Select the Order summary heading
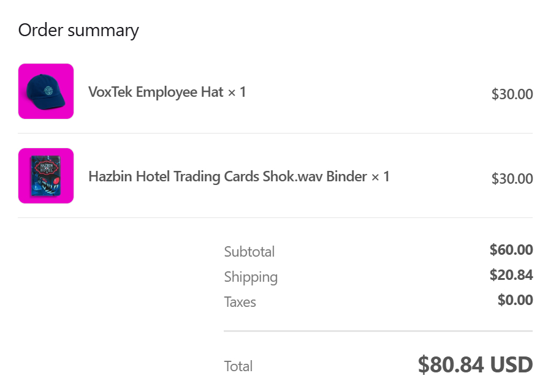The height and width of the screenshot is (392, 548). point(78,30)
